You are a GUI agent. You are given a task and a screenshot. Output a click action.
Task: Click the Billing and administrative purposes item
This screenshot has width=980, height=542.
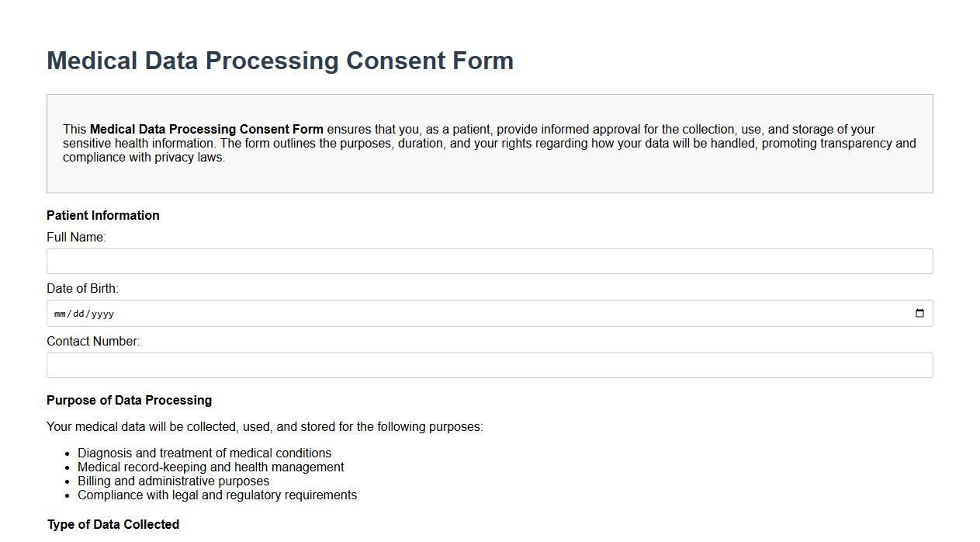[x=173, y=481]
